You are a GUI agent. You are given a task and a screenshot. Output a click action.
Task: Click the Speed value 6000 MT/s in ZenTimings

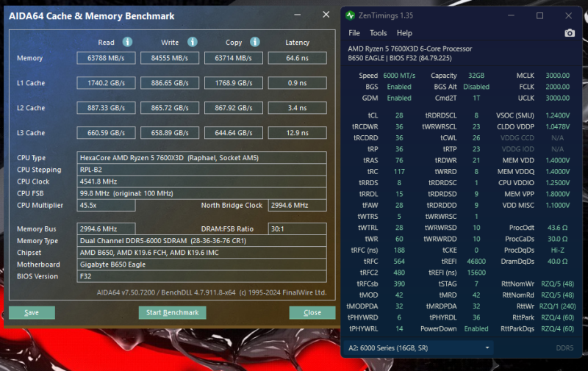(399, 76)
